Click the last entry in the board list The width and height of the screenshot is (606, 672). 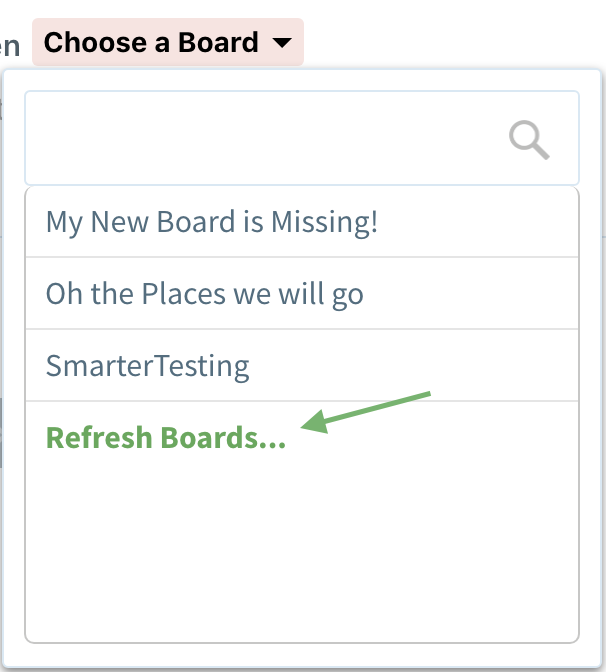coord(166,438)
